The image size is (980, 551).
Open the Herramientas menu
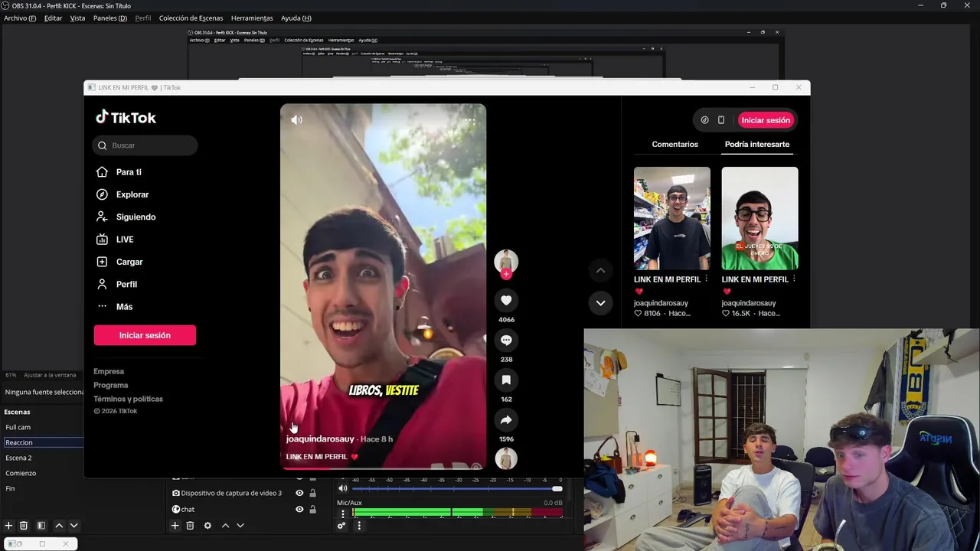[x=252, y=18]
